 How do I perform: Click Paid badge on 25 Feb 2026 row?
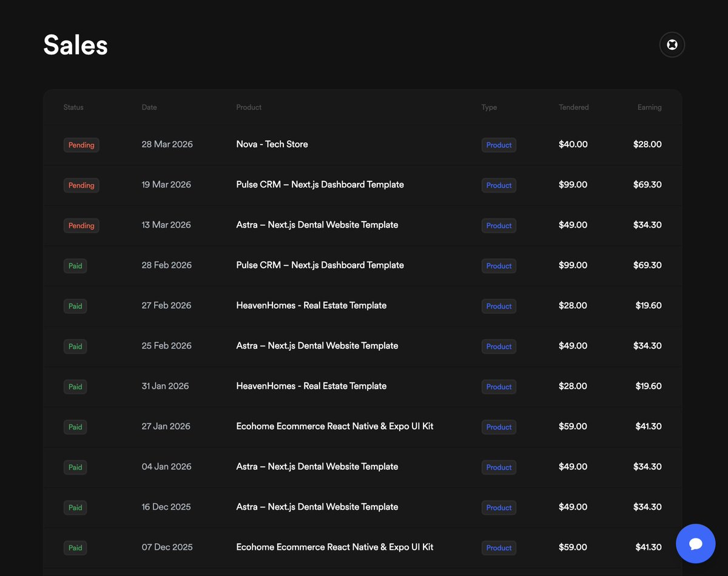click(x=75, y=347)
